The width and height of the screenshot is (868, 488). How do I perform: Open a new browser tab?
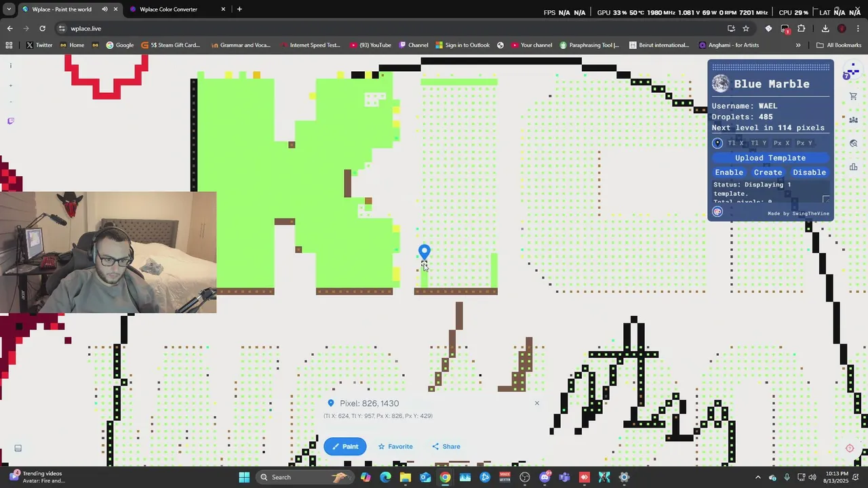point(239,9)
